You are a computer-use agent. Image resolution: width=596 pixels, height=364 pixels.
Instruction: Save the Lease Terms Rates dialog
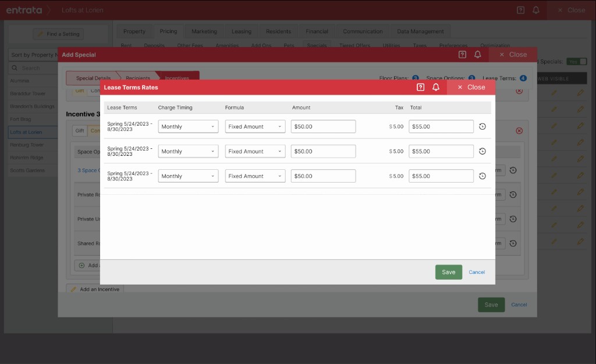[x=449, y=272]
